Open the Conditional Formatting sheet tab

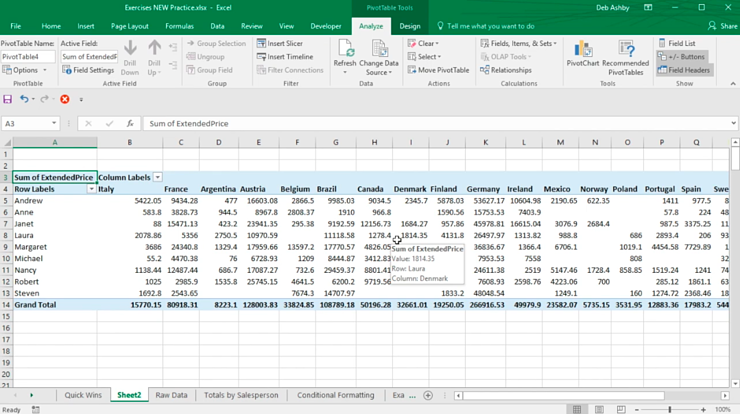336,396
